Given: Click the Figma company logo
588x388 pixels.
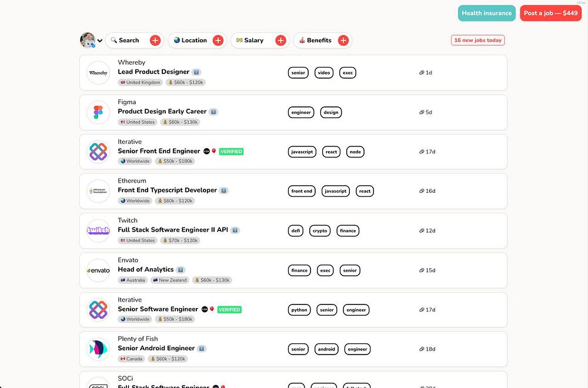Looking at the screenshot, I should click(98, 112).
